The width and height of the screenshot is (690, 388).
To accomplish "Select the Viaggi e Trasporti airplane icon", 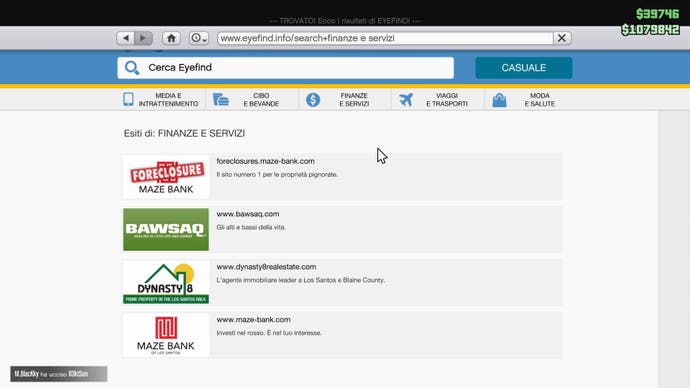I will [406, 100].
